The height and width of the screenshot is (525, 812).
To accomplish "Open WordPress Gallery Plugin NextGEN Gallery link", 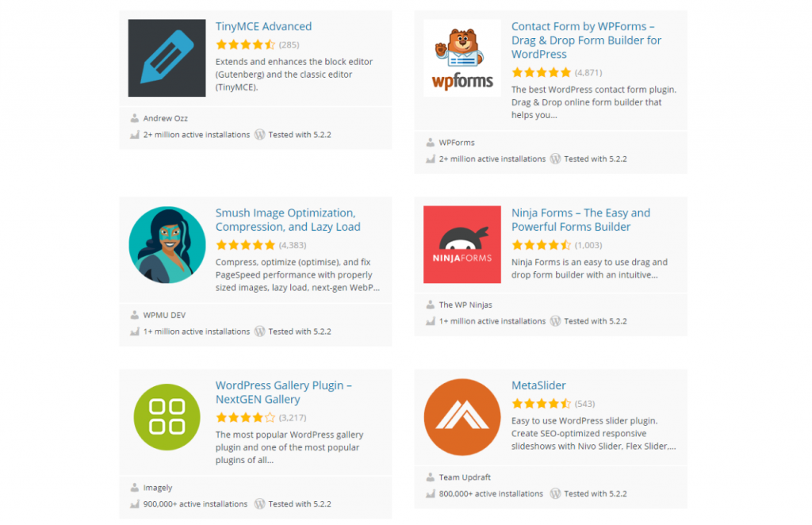I will click(x=283, y=393).
